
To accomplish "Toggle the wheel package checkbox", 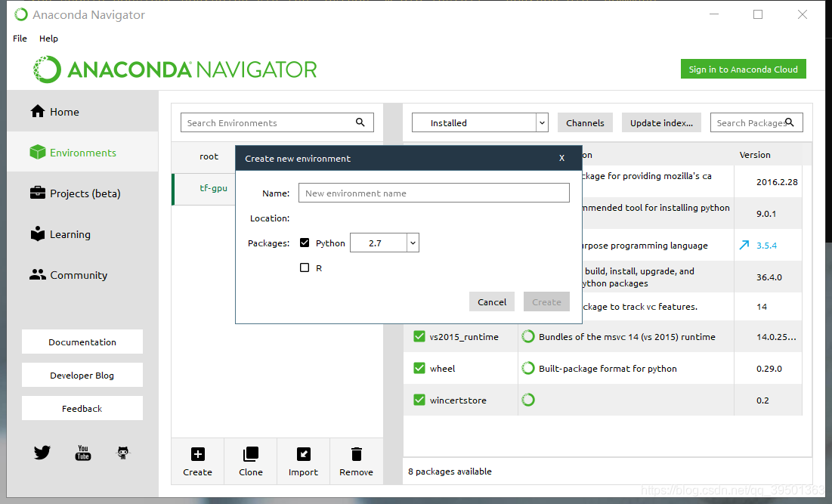I will 419,368.
